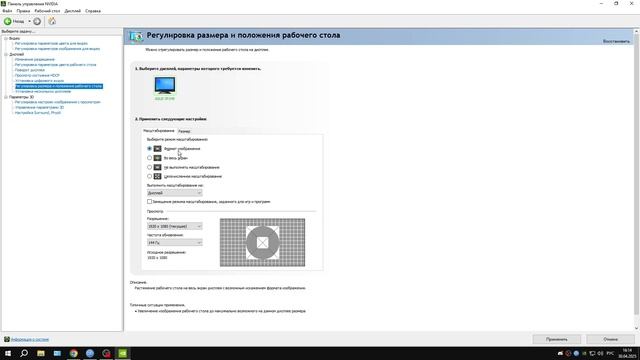The image size is (640, 360).
Task: Open Просмотр состояния HDCP page
Action: point(37,76)
